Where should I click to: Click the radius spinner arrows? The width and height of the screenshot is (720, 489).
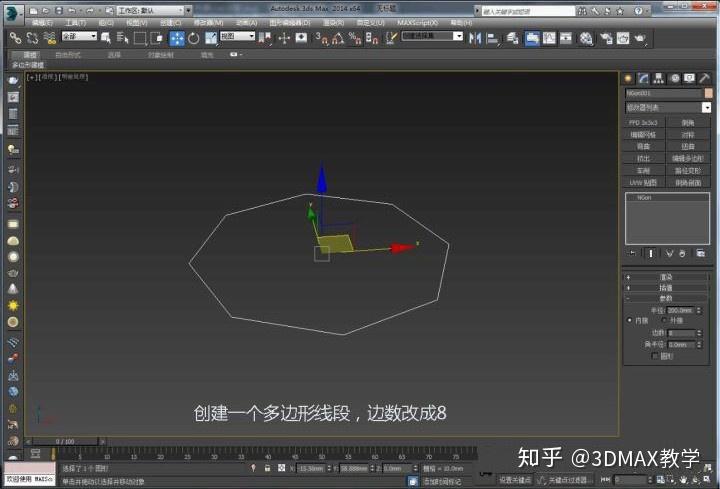(699, 311)
